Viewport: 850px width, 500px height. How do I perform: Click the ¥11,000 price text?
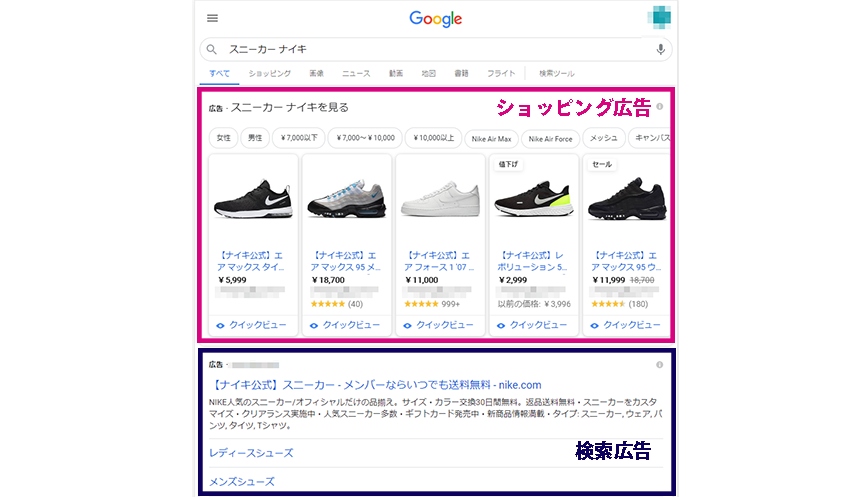click(422, 280)
